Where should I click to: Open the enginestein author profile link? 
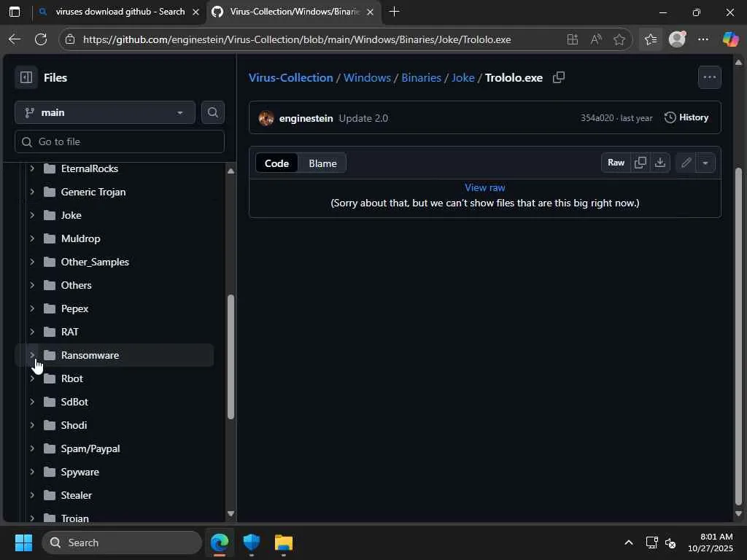pyautogui.click(x=306, y=118)
